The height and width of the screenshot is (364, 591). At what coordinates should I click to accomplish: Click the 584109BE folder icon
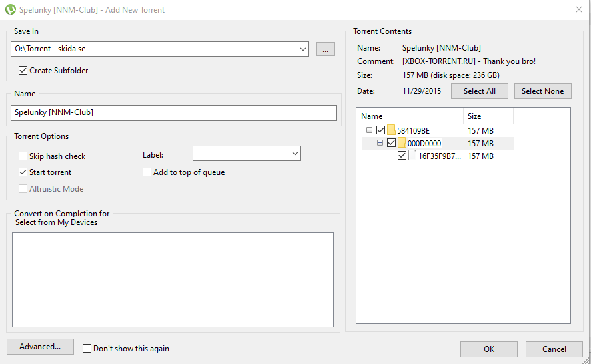pyautogui.click(x=391, y=130)
